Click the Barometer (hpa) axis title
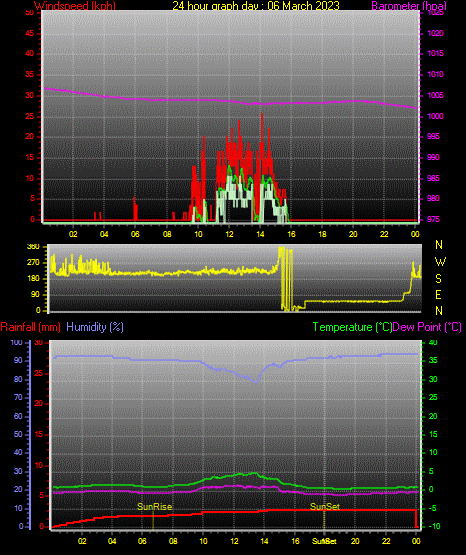 pyautogui.click(x=409, y=6)
